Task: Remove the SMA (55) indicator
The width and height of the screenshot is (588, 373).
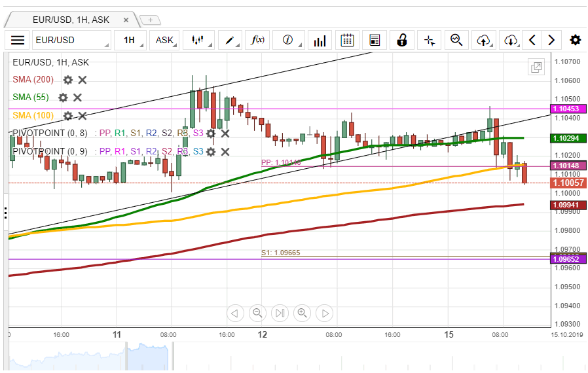Action: tap(77, 98)
